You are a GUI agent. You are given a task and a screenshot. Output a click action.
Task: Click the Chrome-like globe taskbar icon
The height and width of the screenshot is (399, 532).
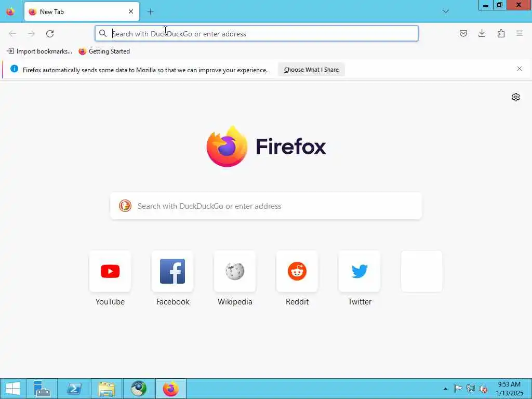pyautogui.click(x=139, y=389)
